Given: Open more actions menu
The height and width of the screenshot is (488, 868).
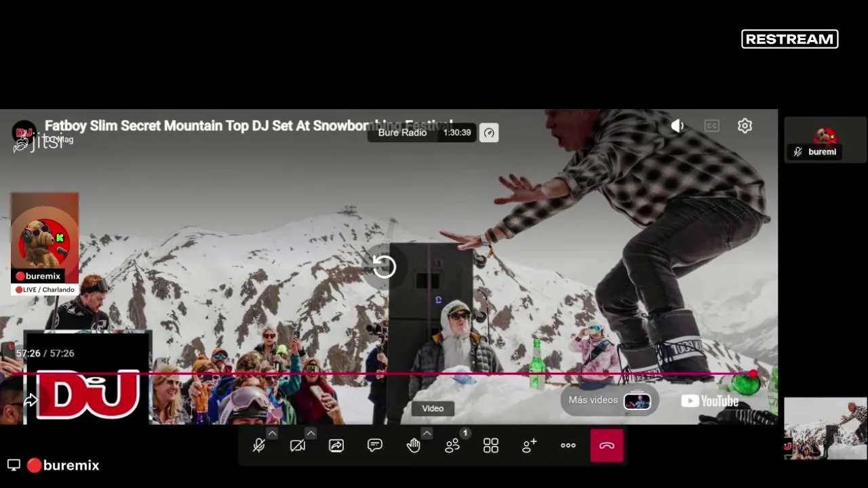Looking at the screenshot, I should coord(568,445).
